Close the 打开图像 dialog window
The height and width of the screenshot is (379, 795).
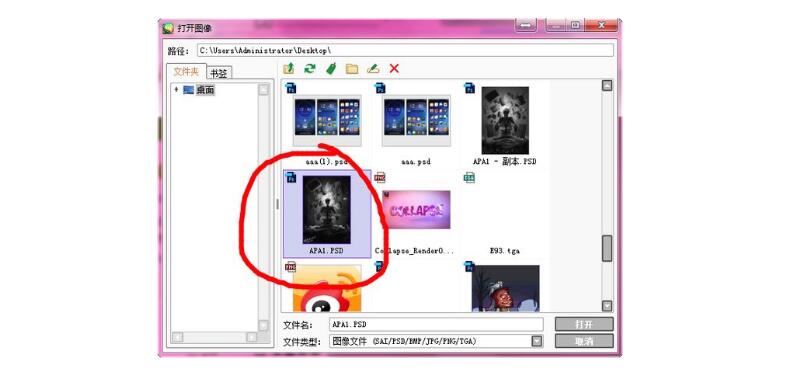(x=601, y=25)
